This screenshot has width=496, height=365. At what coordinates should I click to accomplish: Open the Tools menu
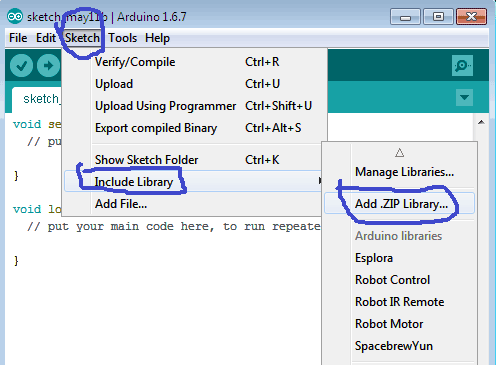click(x=122, y=38)
